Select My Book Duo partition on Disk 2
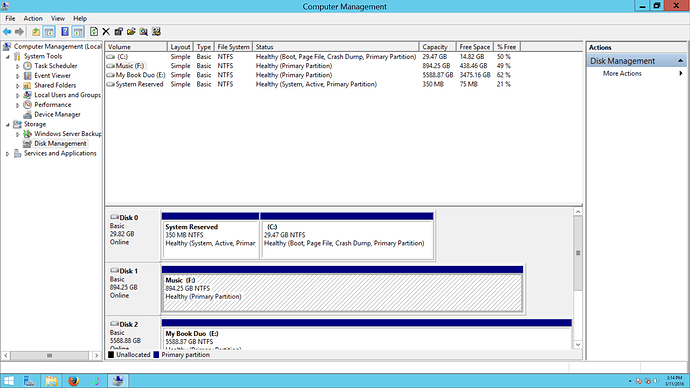The image size is (690, 388). (367, 334)
